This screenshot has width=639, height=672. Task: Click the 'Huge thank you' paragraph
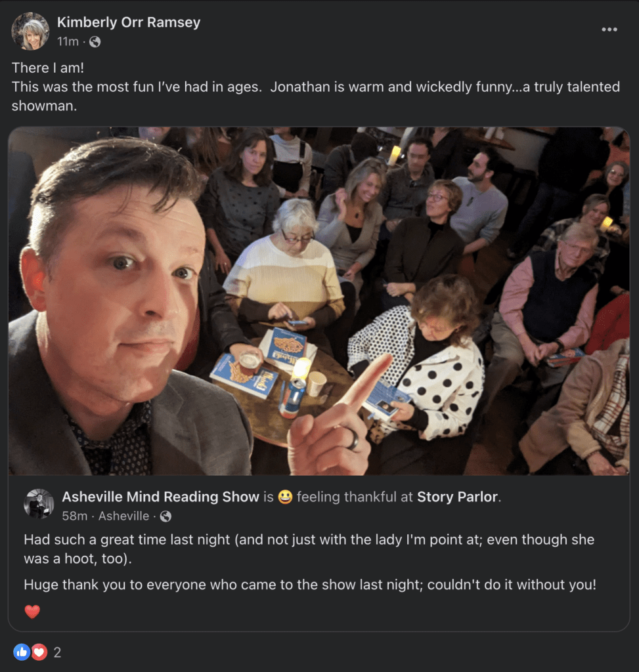pyautogui.click(x=310, y=584)
